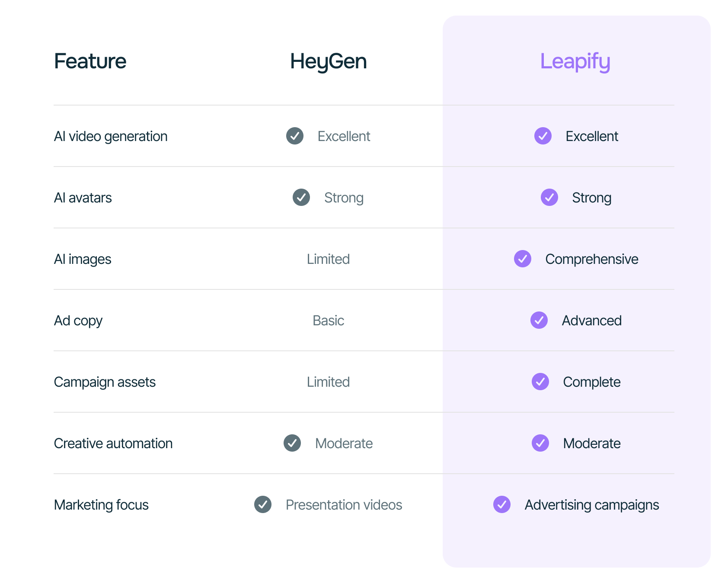Screen dimensions: 728x584
Task: Click the checkmark icon beside Complete
Action: [x=540, y=382]
